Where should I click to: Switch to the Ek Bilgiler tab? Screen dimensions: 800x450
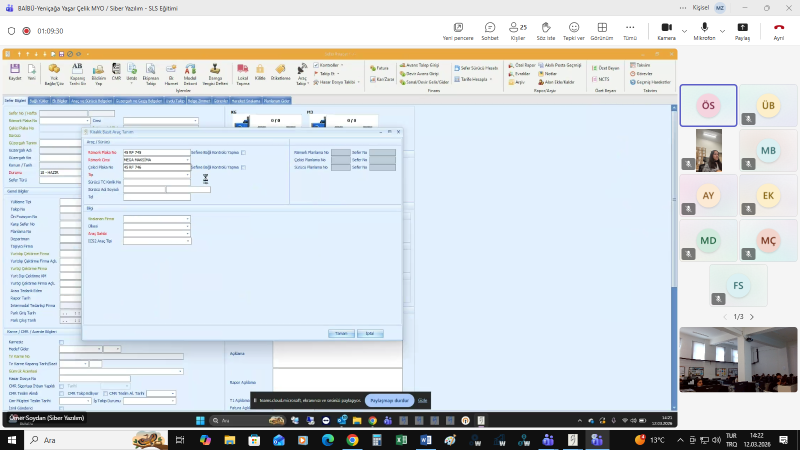59,100
